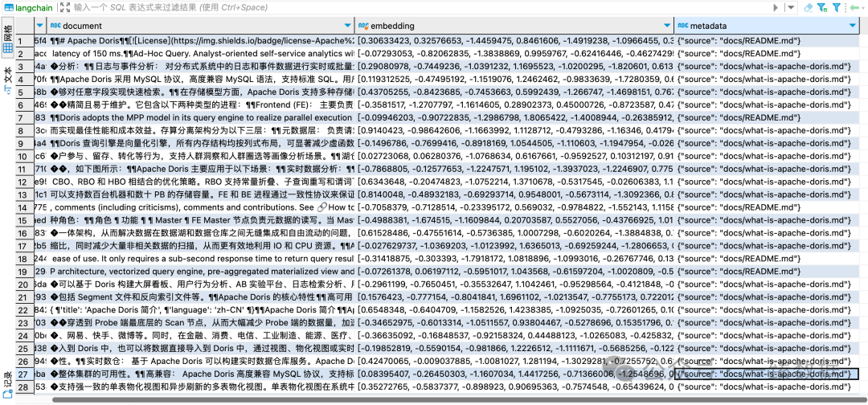Select row number 14 header
Screen dimensions: 868x405
pyautogui.click(x=23, y=207)
